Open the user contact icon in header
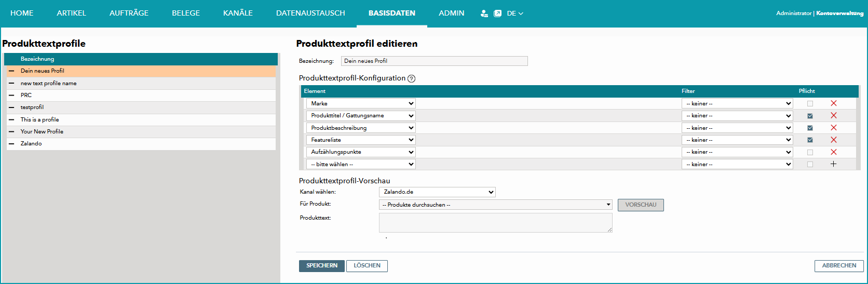Viewport: 868px width, 284px height. pyautogui.click(x=484, y=13)
